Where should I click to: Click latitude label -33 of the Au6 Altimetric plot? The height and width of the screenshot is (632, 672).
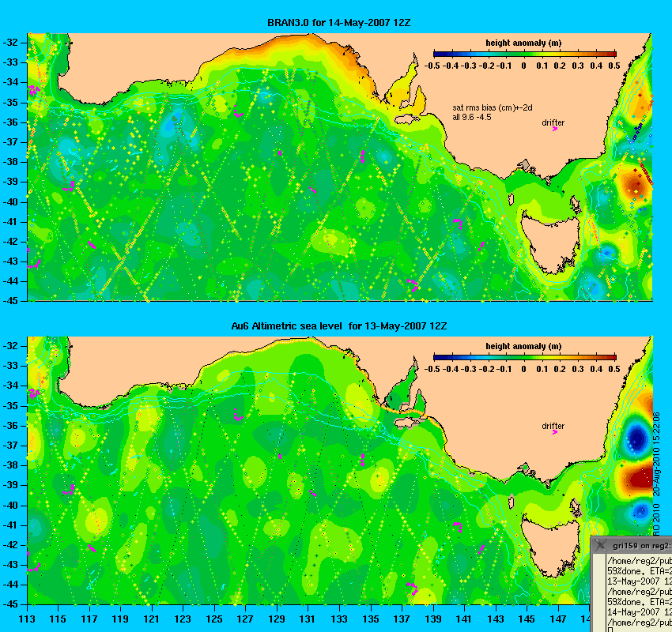coord(10,366)
